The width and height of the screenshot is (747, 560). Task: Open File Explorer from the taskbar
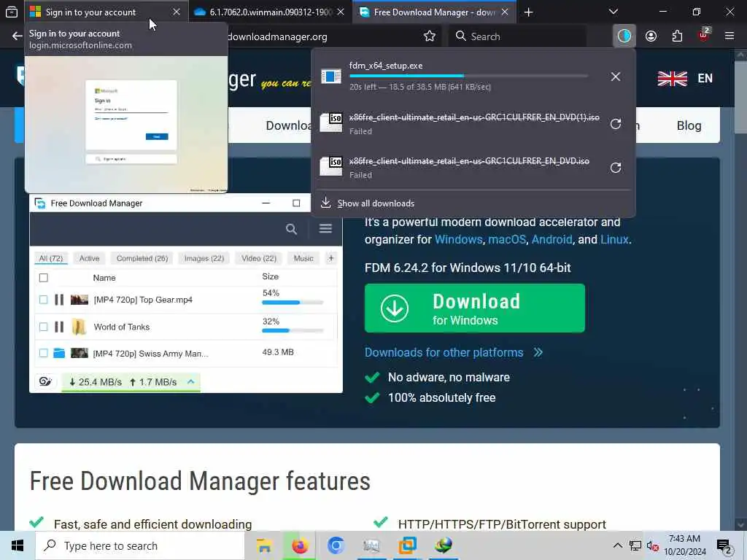click(263, 545)
